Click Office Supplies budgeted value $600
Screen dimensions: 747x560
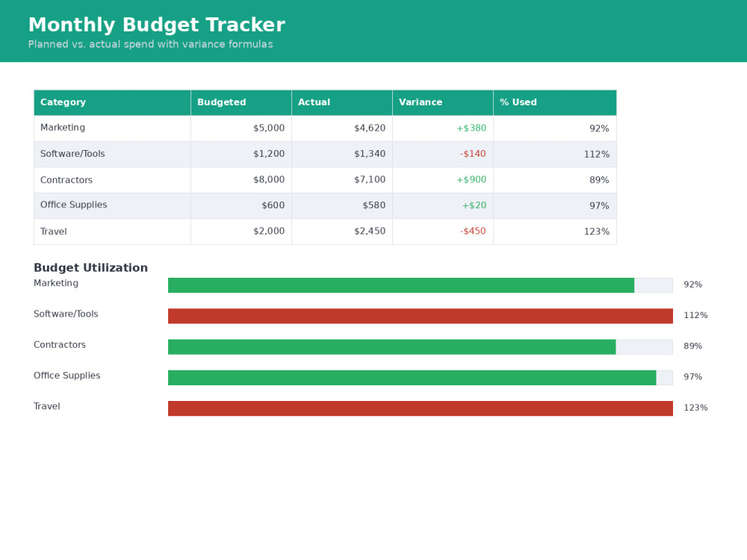tap(241, 206)
